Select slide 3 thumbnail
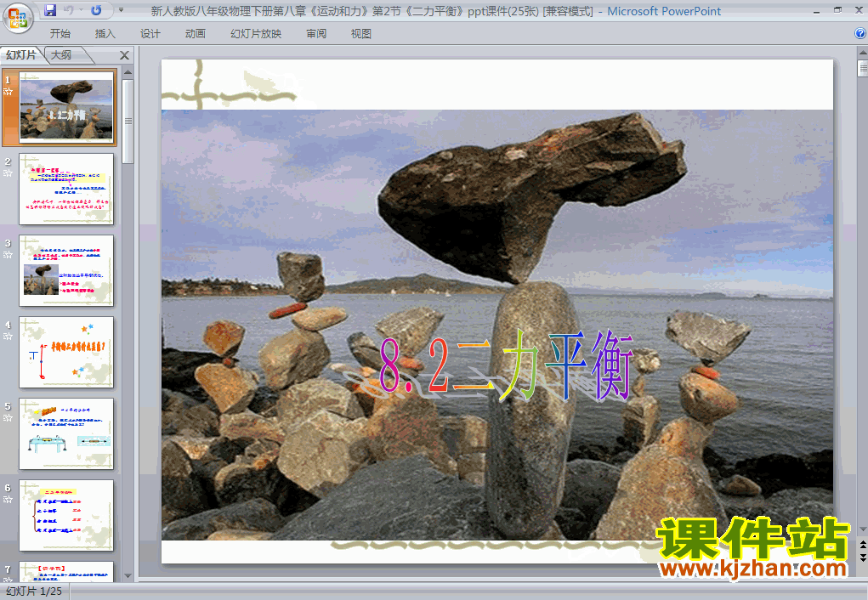 (65, 270)
